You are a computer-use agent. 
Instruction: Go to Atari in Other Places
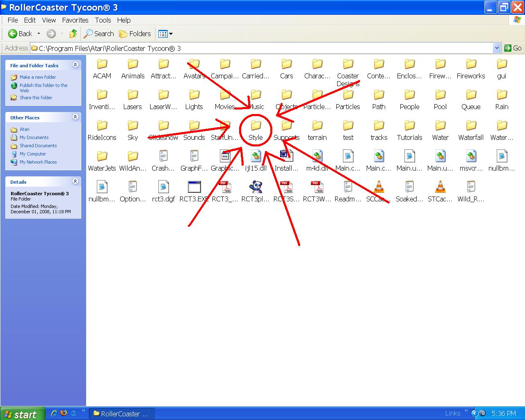pos(25,129)
